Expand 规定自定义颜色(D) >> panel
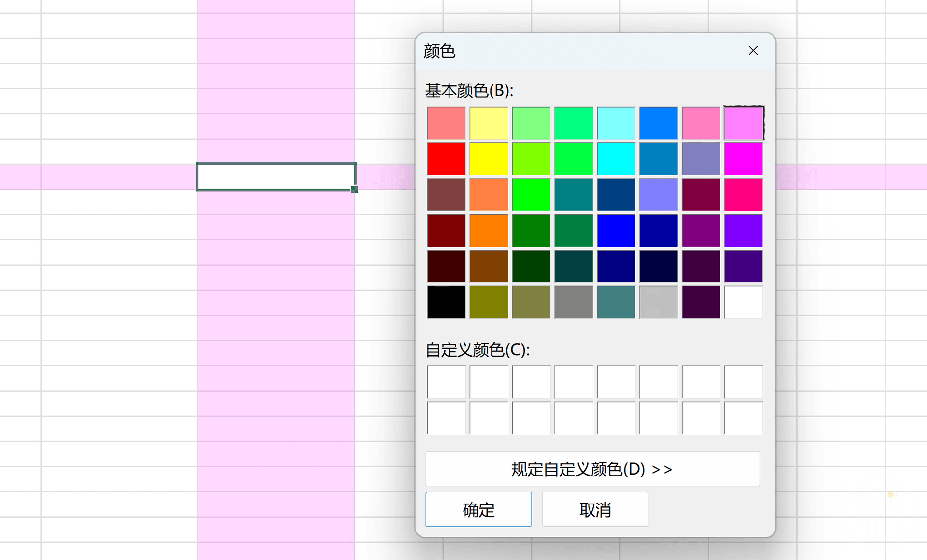 (x=592, y=469)
